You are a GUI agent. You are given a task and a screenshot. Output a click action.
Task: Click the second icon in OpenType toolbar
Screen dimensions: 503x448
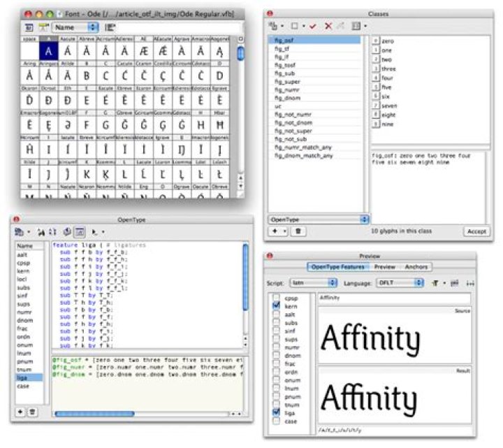tap(41, 232)
